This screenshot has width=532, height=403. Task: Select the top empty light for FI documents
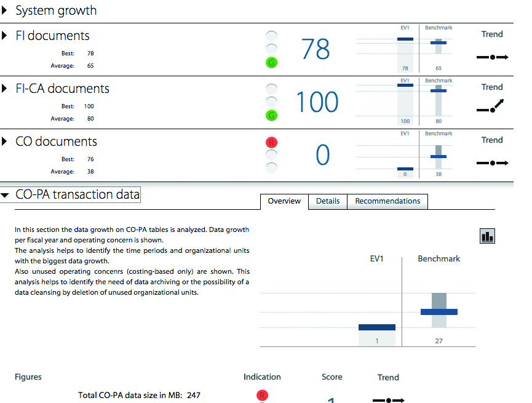pos(271,36)
